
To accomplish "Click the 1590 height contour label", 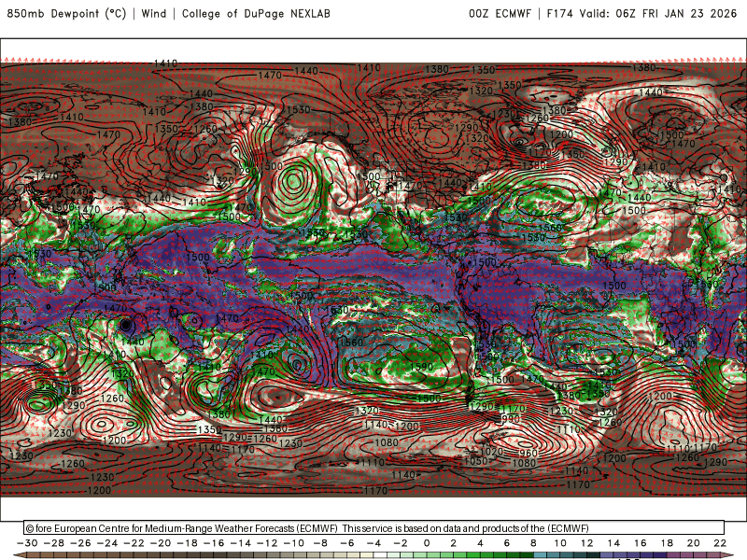I will click(x=421, y=367).
